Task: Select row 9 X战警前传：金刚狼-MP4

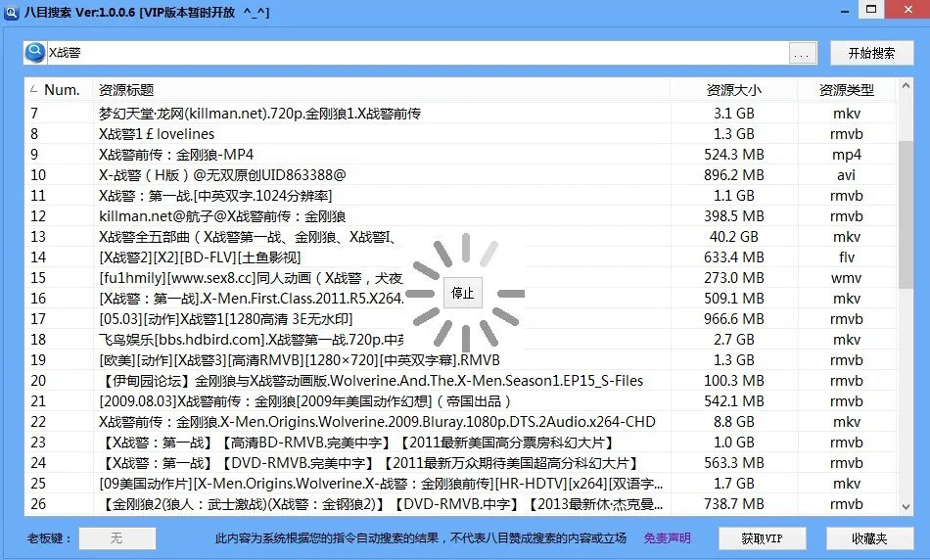Action: [460, 155]
